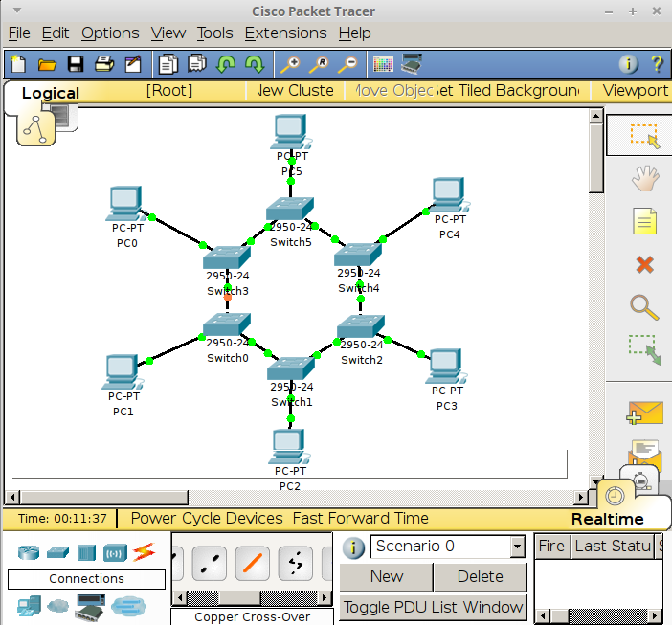Choose the Multiuser Connection category
The image size is (672, 625).
(128, 606)
